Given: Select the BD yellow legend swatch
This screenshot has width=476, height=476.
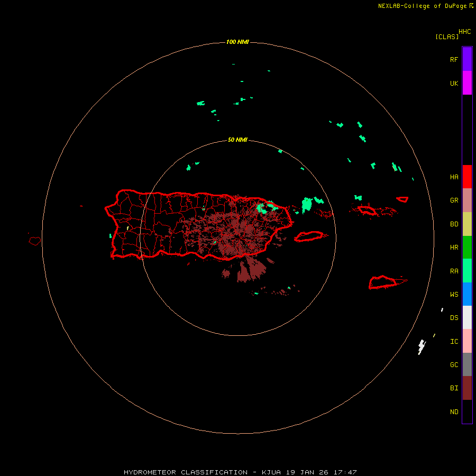Looking at the screenshot, I should coord(467,224).
